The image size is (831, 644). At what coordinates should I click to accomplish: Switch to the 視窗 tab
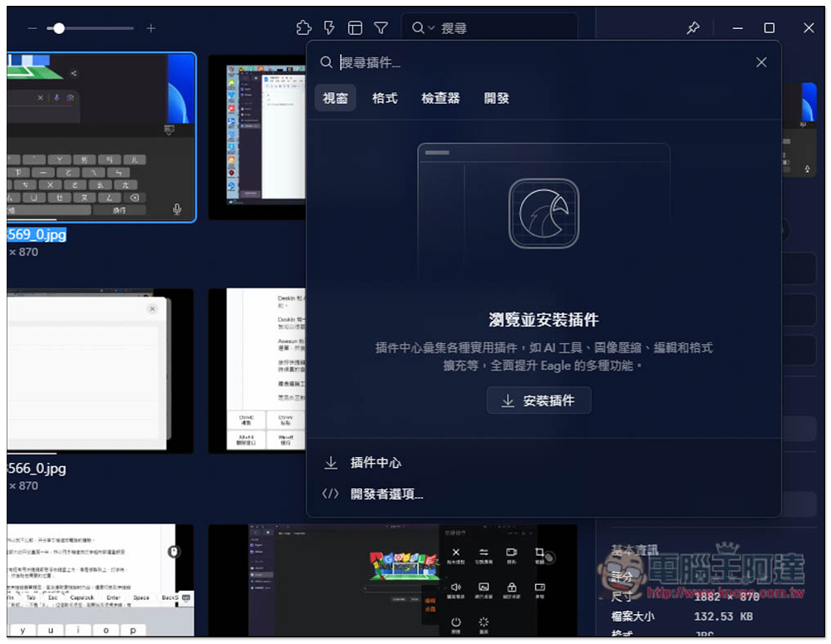pyautogui.click(x=336, y=98)
